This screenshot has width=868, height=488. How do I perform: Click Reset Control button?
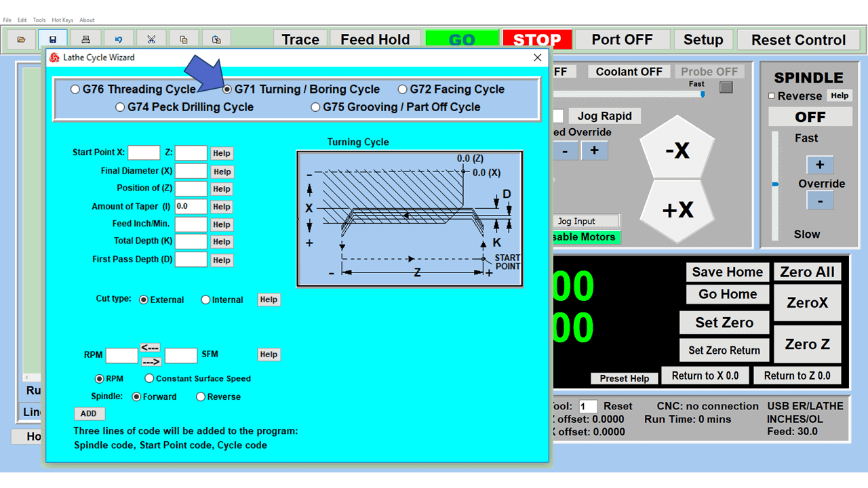799,39
